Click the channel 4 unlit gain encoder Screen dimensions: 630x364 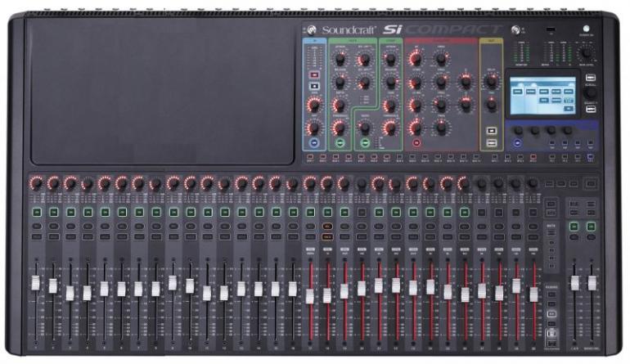(x=88, y=184)
